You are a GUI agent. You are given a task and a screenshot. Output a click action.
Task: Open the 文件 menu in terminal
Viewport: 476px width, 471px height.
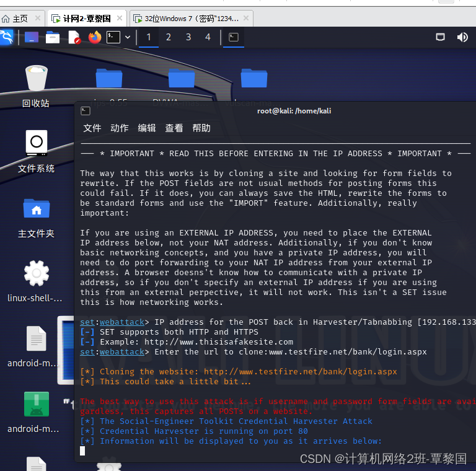(x=92, y=128)
